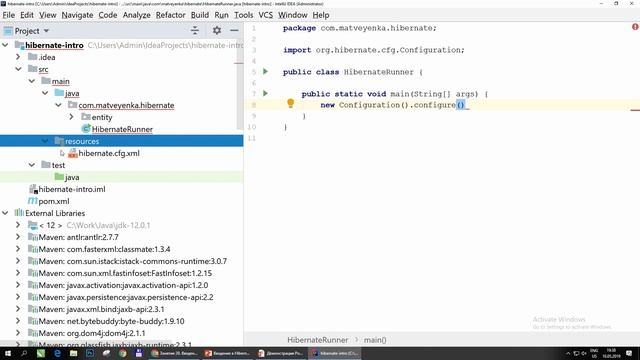640x360 pixels.
Task: Click package com.matveyenka.hibernate statement
Action: pyautogui.click(x=360, y=28)
